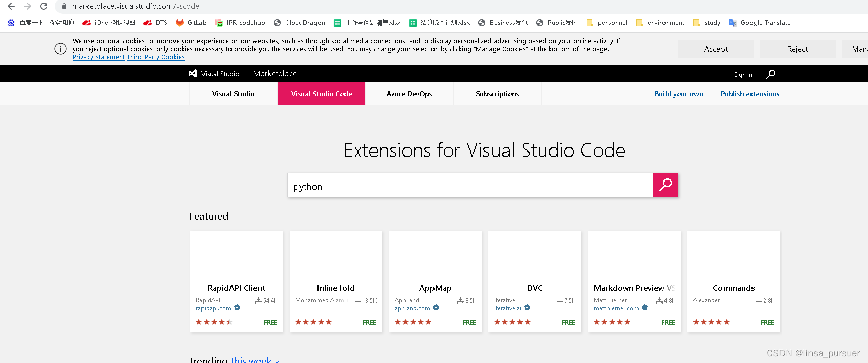The image size is (868, 363).
Task: Click the header search magnifier icon
Action: click(771, 74)
